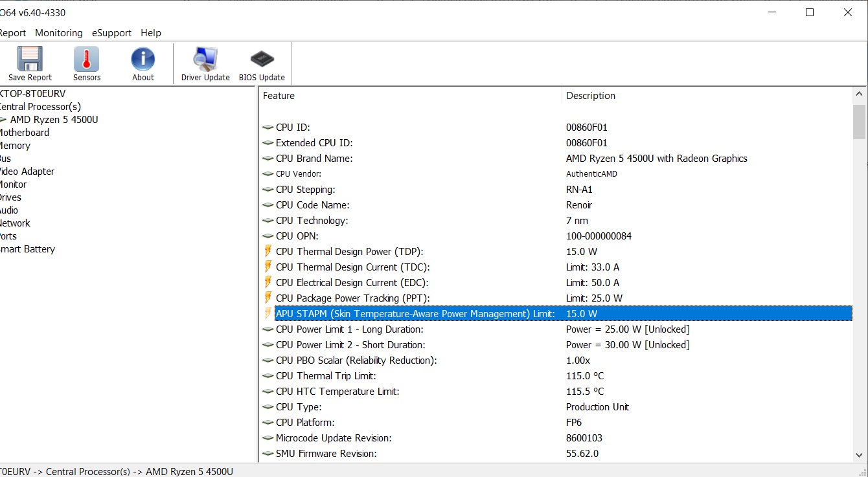Click the icon beside CPU Type row

click(x=268, y=407)
